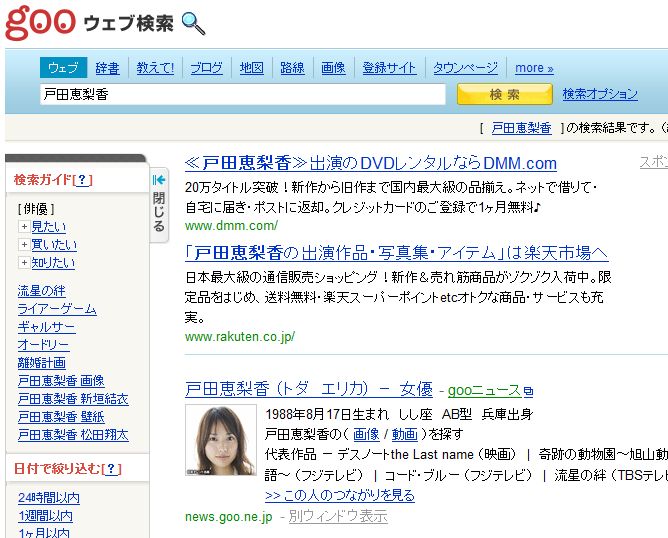Click the yellow 検索 button

(x=505, y=94)
